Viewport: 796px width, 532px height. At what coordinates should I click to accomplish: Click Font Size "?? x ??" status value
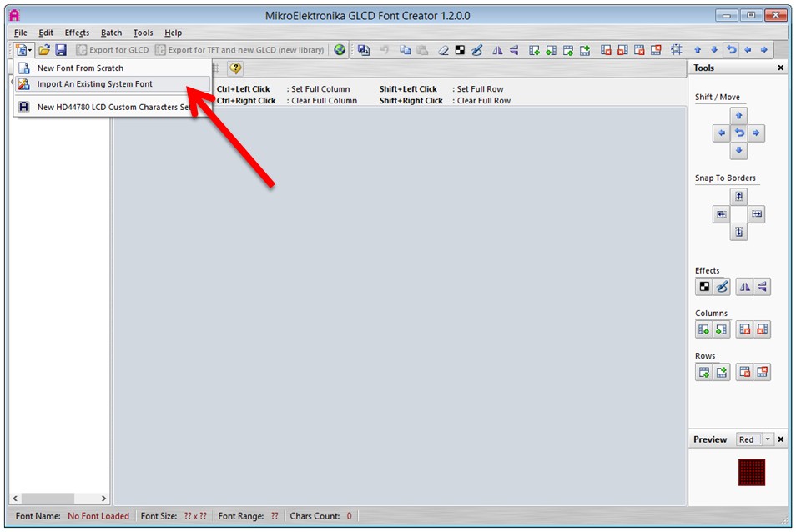pyautogui.click(x=195, y=516)
